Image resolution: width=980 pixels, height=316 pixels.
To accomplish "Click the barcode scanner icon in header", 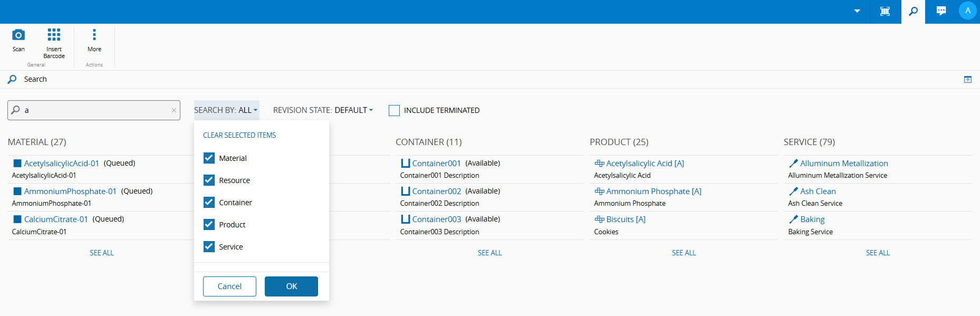I will click(x=885, y=11).
